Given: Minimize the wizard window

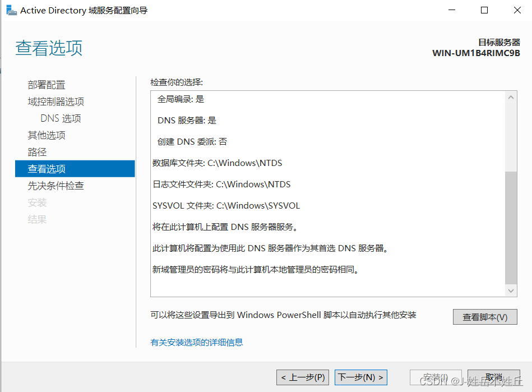Looking at the screenshot, I should coord(452,10).
